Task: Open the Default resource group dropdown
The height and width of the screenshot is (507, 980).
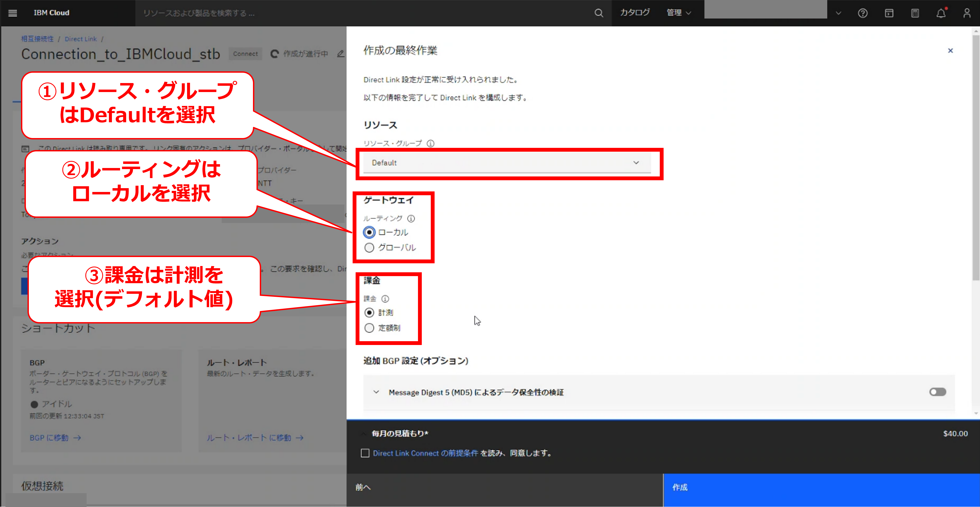Action: pos(506,163)
